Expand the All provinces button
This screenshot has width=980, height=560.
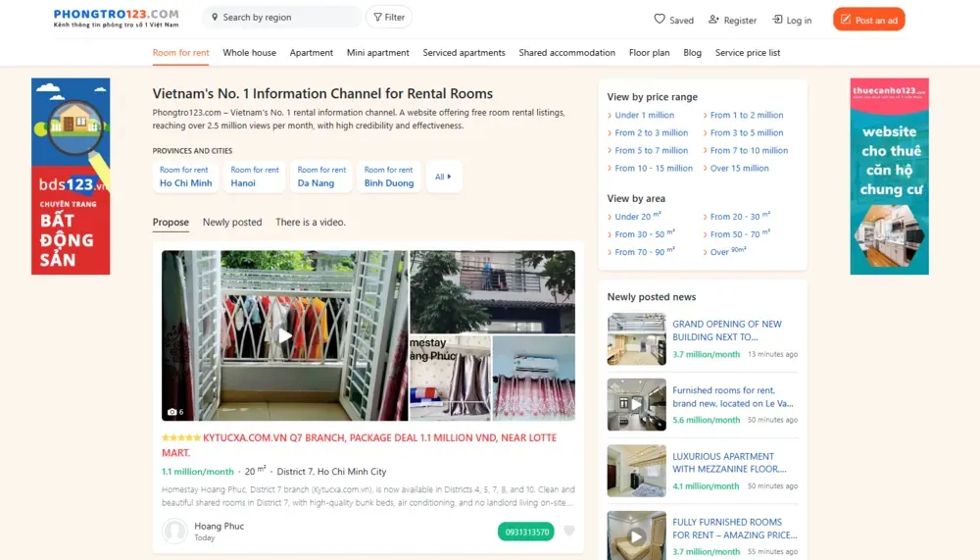(443, 177)
